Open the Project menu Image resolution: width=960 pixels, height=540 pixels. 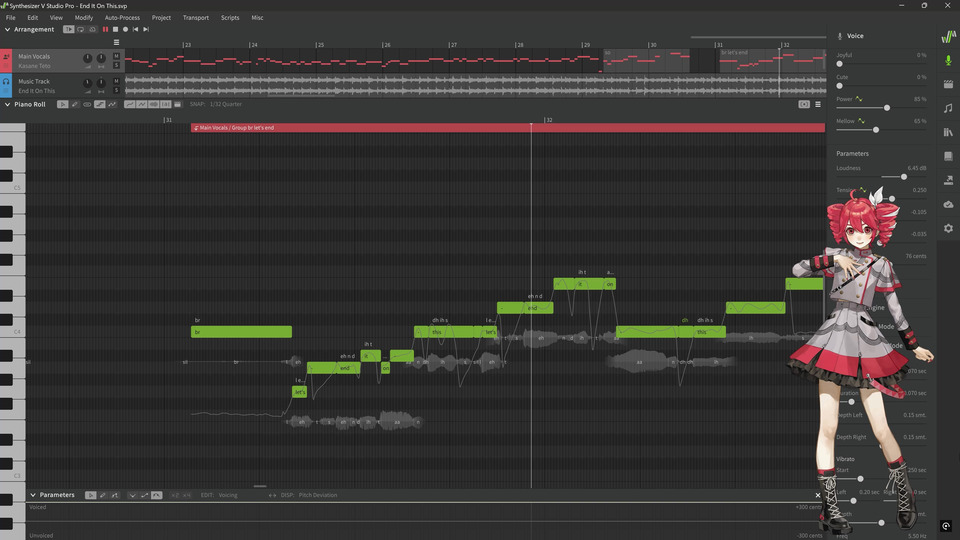tap(162, 18)
